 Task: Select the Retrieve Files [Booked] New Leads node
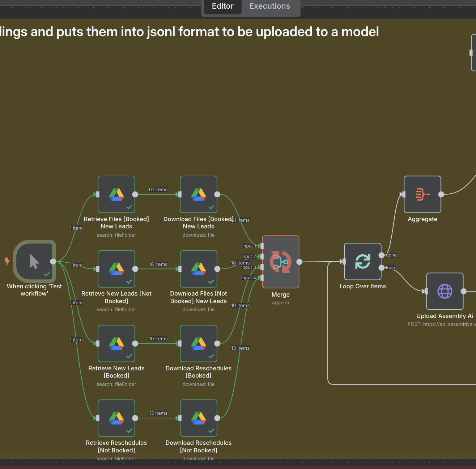coord(116,194)
